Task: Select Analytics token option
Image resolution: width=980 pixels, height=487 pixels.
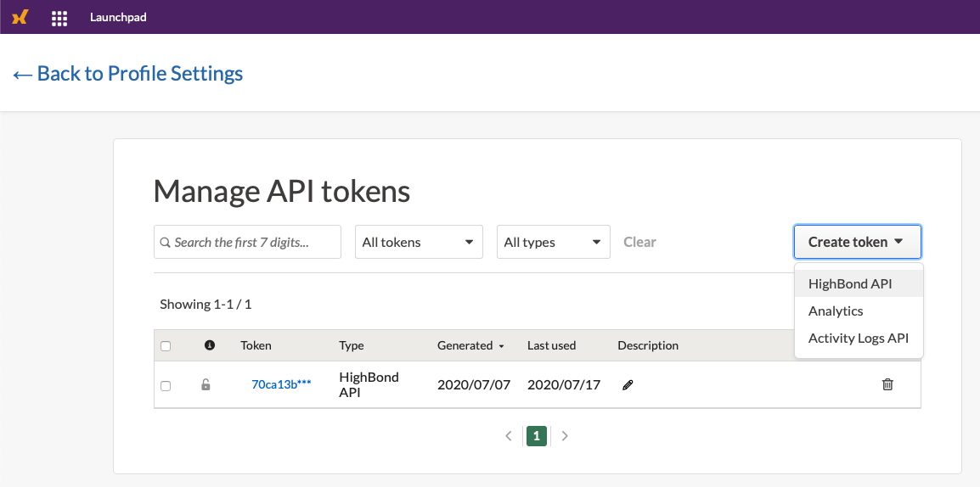Action: tap(836, 311)
